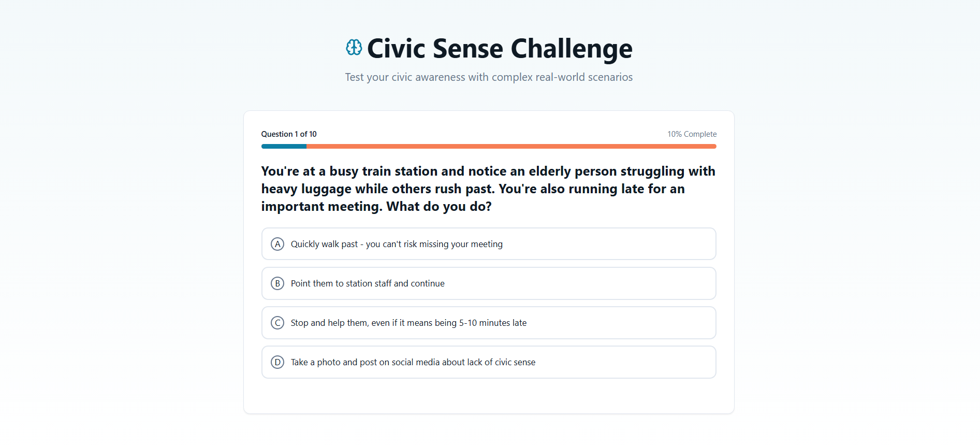Click the circled letter A icon
Image resolution: width=980 pixels, height=445 pixels.
pyautogui.click(x=277, y=244)
